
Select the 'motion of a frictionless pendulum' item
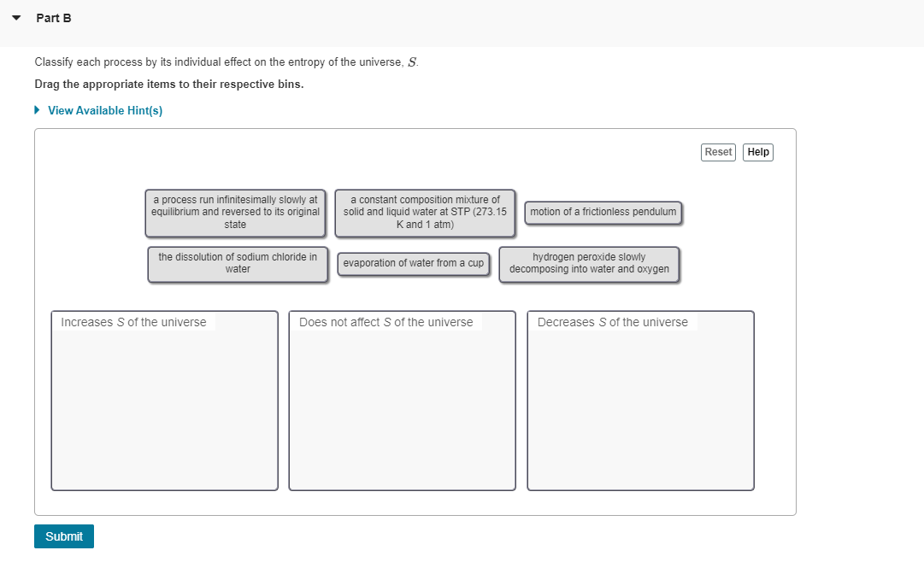click(x=602, y=212)
